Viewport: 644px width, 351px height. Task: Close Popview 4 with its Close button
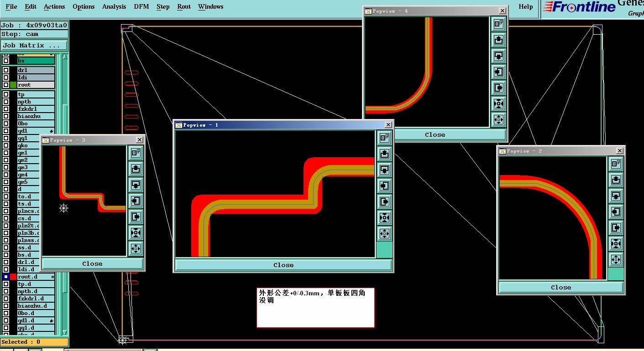pos(435,134)
